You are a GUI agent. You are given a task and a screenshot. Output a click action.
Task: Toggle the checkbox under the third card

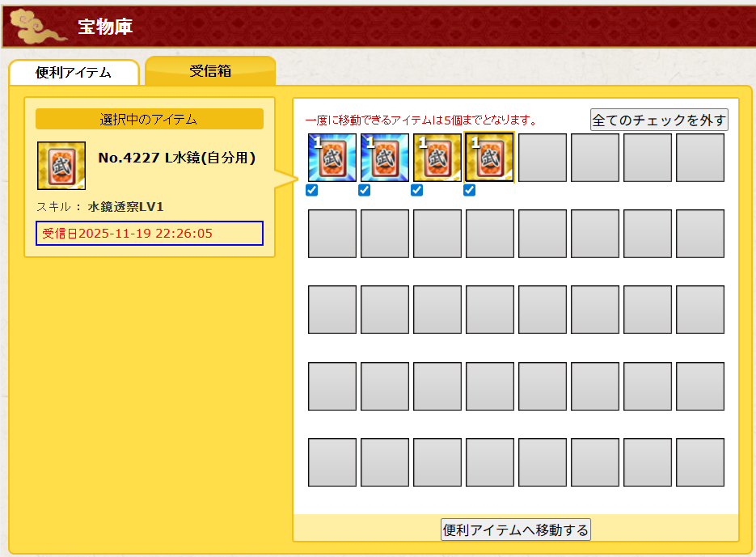click(x=417, y=191)
